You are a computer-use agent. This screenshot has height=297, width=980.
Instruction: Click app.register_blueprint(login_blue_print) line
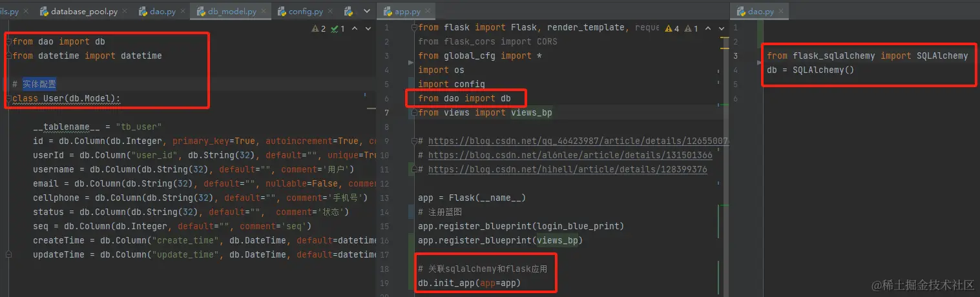click(x=521, y=226)
